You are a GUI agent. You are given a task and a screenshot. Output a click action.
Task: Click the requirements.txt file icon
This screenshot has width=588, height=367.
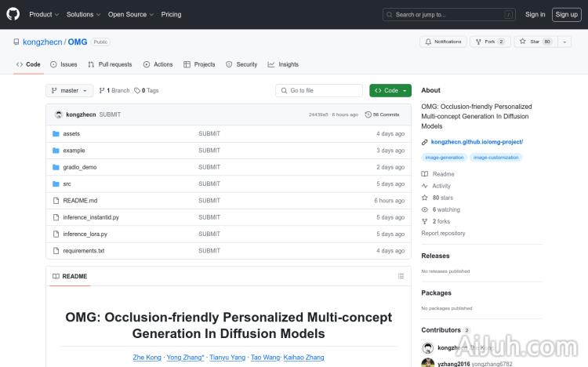point(56,251)
